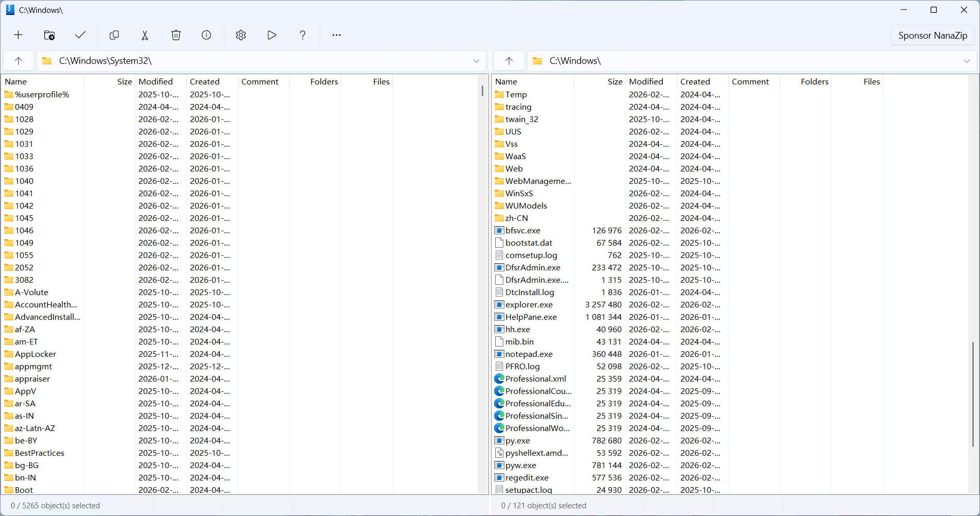Sort left panel by the Modified column header
The height and width of the screenshot is (516, 980).
pyautogui.click(x=154, y=81)
